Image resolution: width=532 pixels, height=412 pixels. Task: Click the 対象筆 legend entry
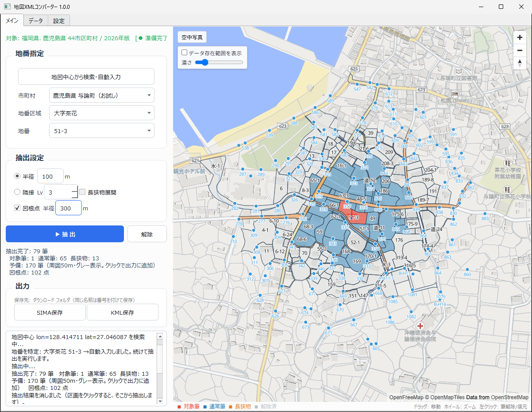click(189, 407)
